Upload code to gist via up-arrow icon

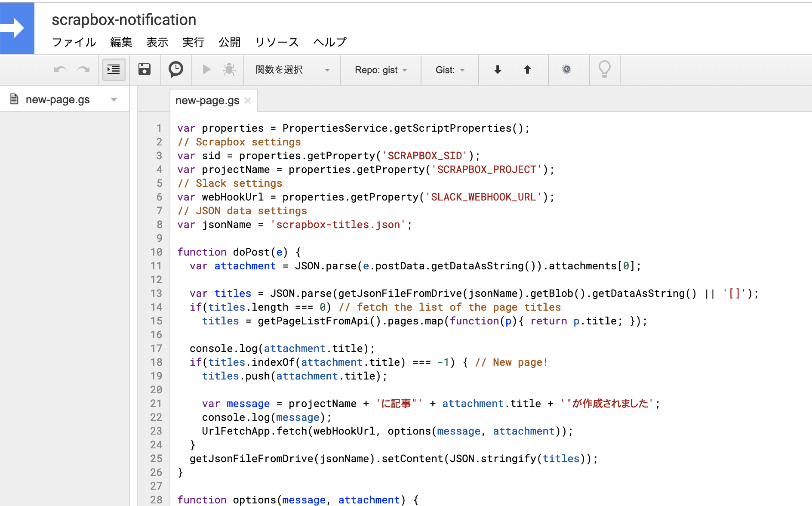527,69
